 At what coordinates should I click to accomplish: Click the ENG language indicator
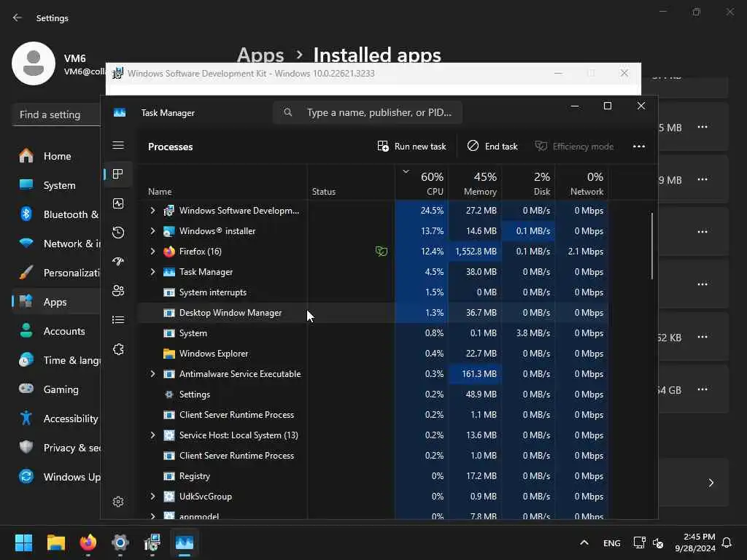pyautogui.click(x=612, y=542)
